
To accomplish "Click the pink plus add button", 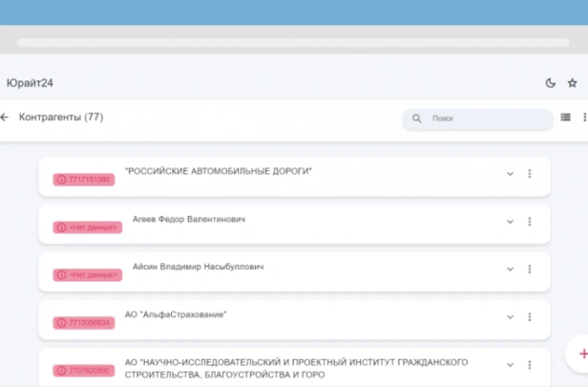I will coord(582,354).
